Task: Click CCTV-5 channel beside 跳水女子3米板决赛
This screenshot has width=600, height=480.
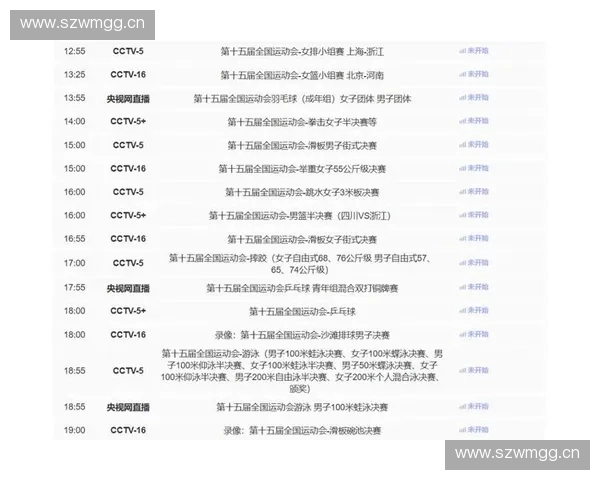Action: click(x=128, y=192)
